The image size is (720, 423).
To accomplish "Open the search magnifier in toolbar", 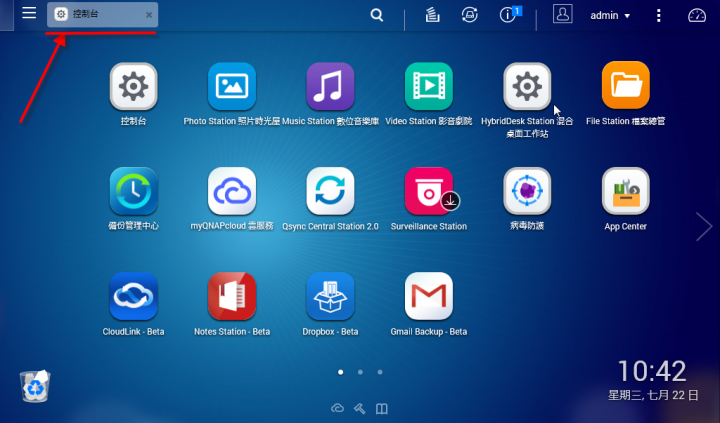I will 377,15.
